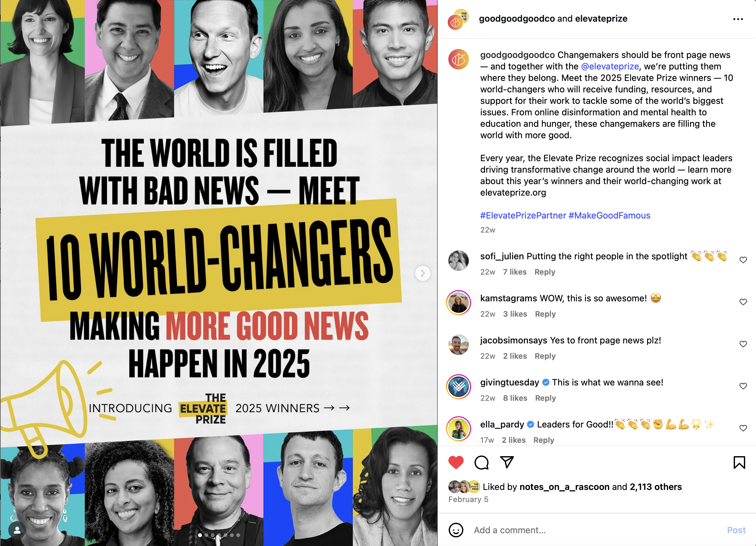
Task: Open elevateprize profile in the header
Action: pyautogui.click(x=601, y=19)
